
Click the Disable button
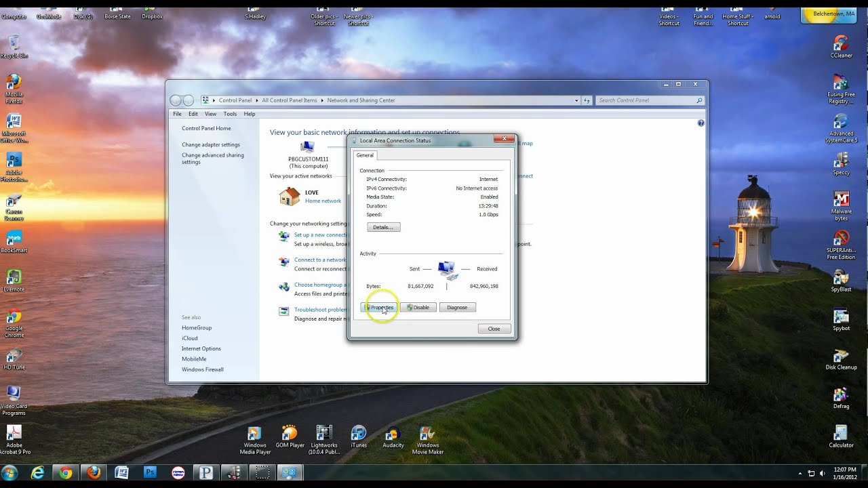(418, 308)
